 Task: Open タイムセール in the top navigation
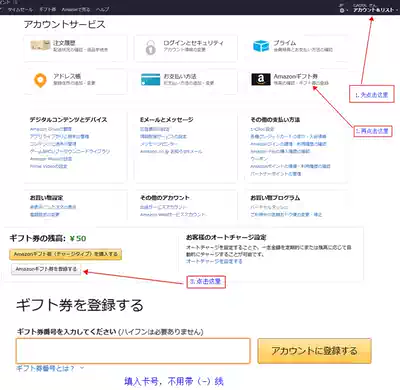tap(20, 9)
